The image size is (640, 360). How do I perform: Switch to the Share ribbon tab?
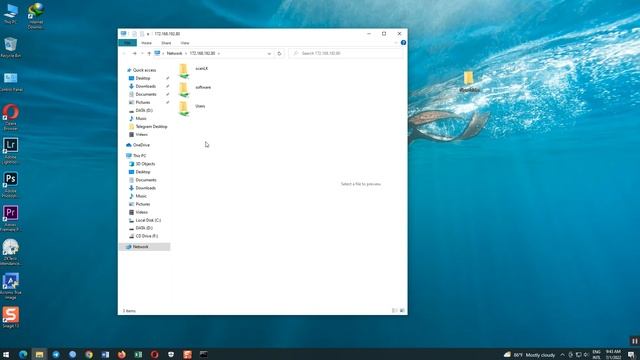[166, 43]
